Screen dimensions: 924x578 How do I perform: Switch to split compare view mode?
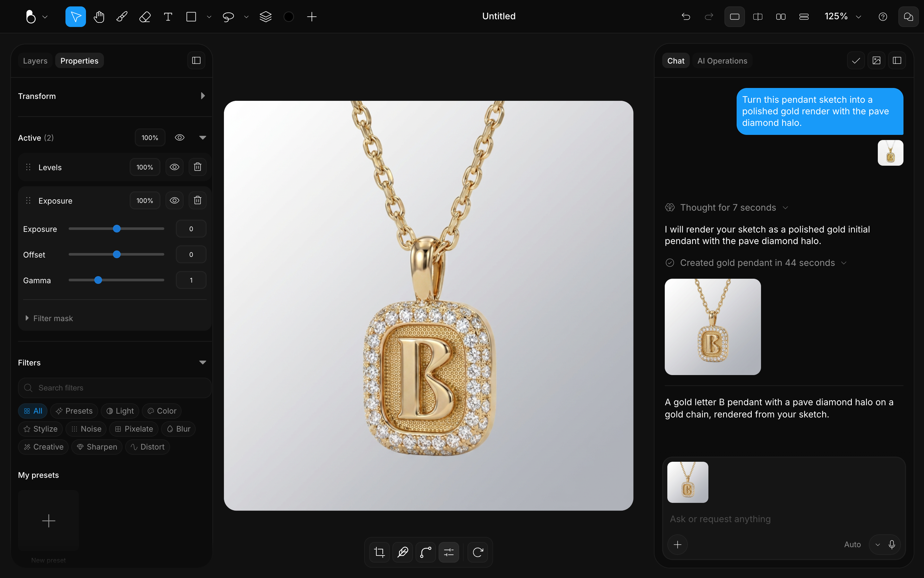point(758,17)
